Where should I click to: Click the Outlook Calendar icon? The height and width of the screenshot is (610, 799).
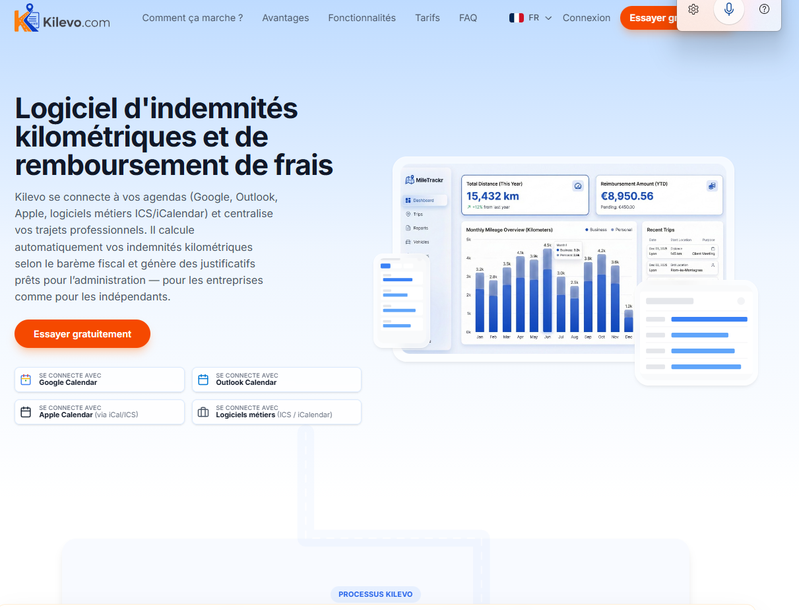[x=203, y=379]
